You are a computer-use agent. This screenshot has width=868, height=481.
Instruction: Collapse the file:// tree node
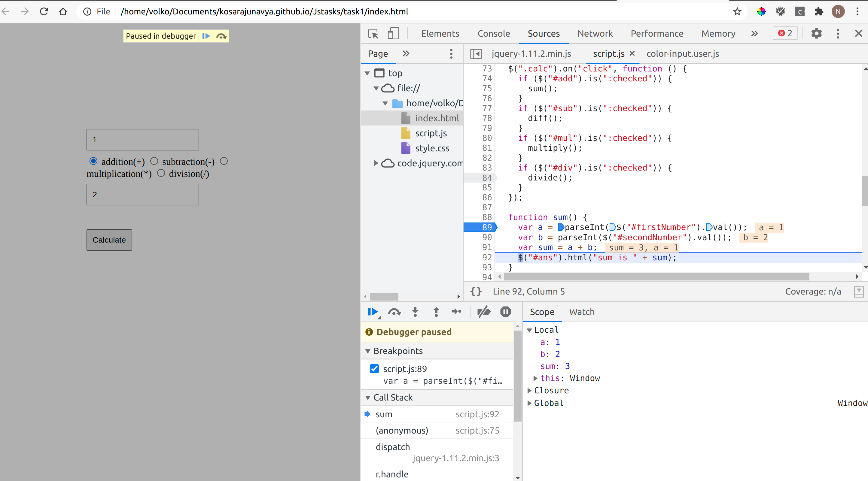tap(376, 88)
